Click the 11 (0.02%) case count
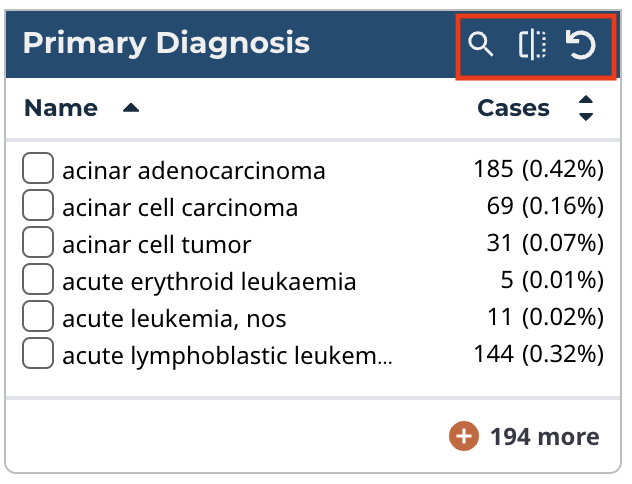The image size is (632, 484). tap(548, 318)
